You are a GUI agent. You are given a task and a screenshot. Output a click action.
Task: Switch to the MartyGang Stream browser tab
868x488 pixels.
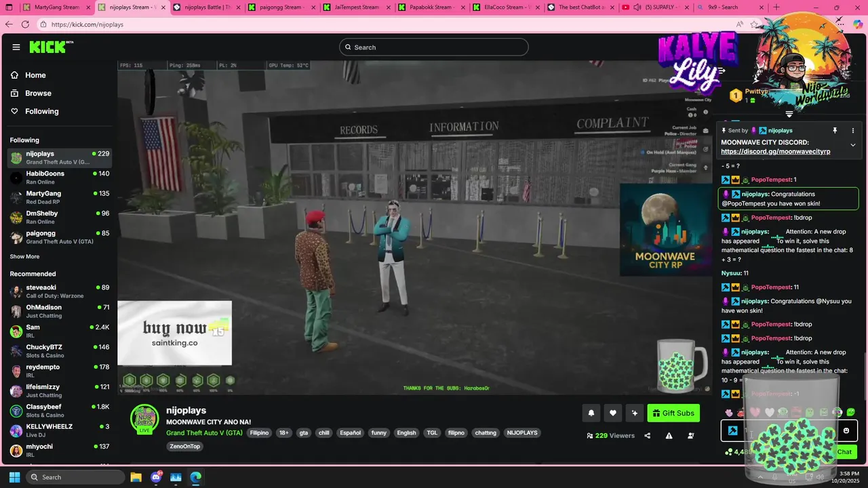click(x=56, y=7)
